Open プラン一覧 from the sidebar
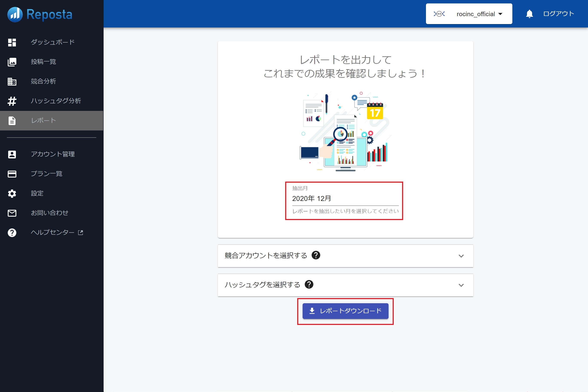 (x=52, y=174)
